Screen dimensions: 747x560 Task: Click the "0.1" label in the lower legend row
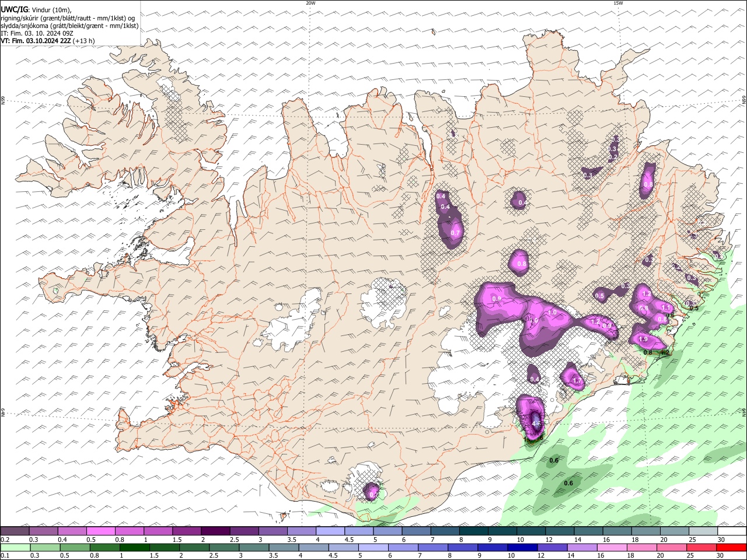5,556
